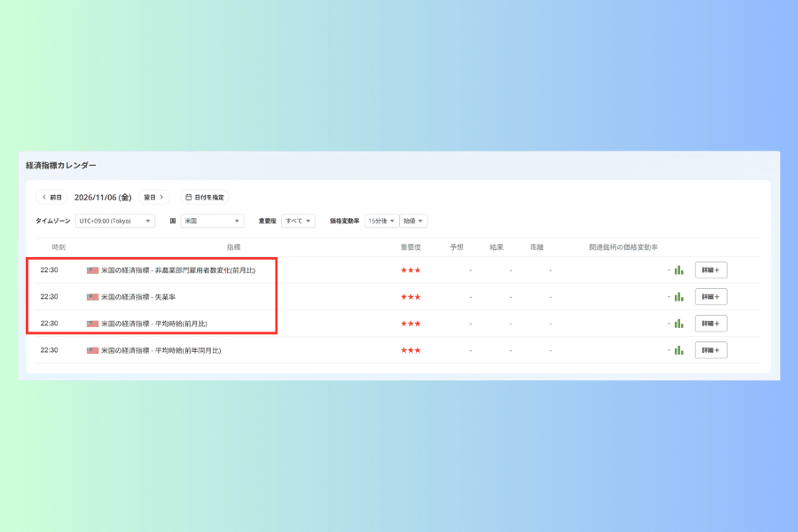Click US flag icon in 失業率 row
The height and width of the screenshot is (532, 798).
[x=92, y=297]
